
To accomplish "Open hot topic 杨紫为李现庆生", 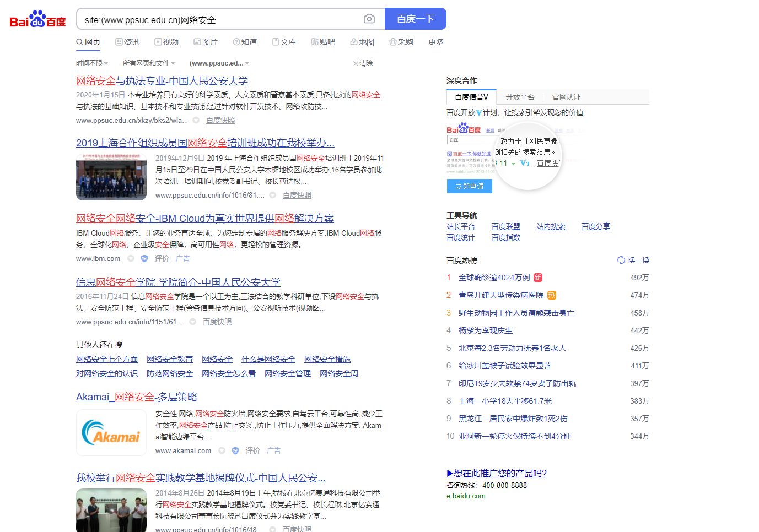I will (x=486, y=331).
